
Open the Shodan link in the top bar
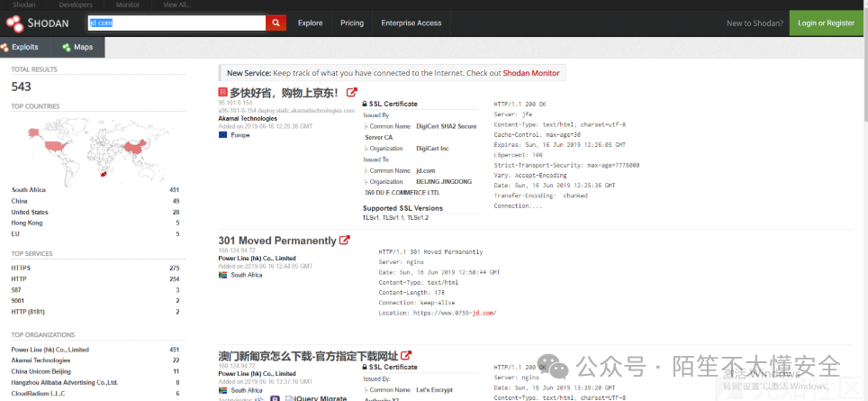(x=23, y=5)
